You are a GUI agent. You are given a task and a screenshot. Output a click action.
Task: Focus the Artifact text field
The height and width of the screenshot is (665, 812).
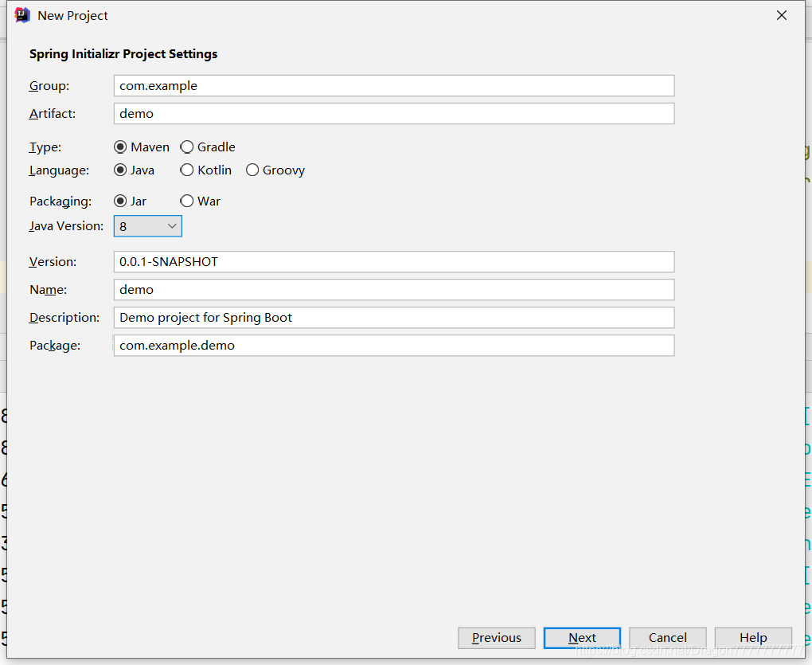[394, 113]
